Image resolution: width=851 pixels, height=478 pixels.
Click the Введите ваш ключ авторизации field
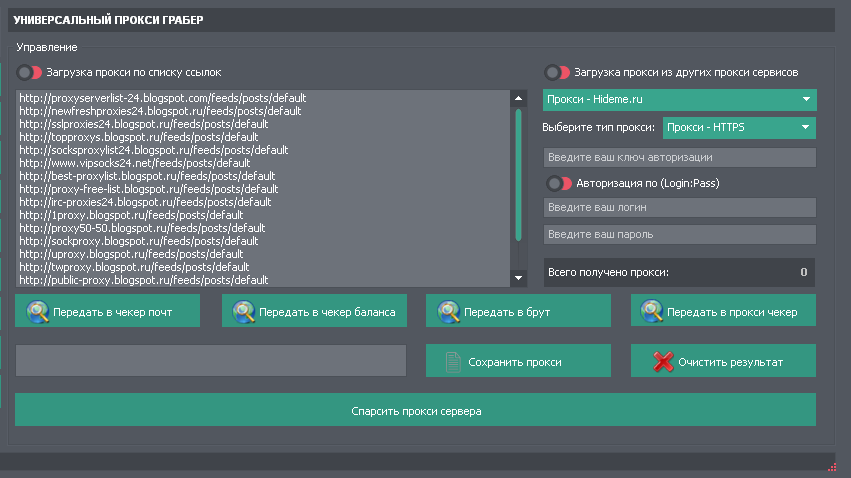679,158
